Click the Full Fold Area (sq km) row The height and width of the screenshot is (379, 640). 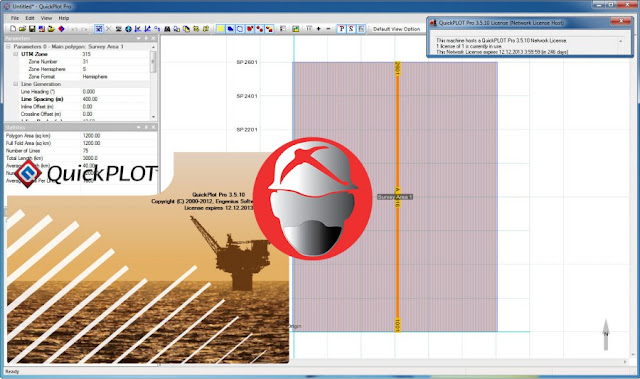click(80, 143)
